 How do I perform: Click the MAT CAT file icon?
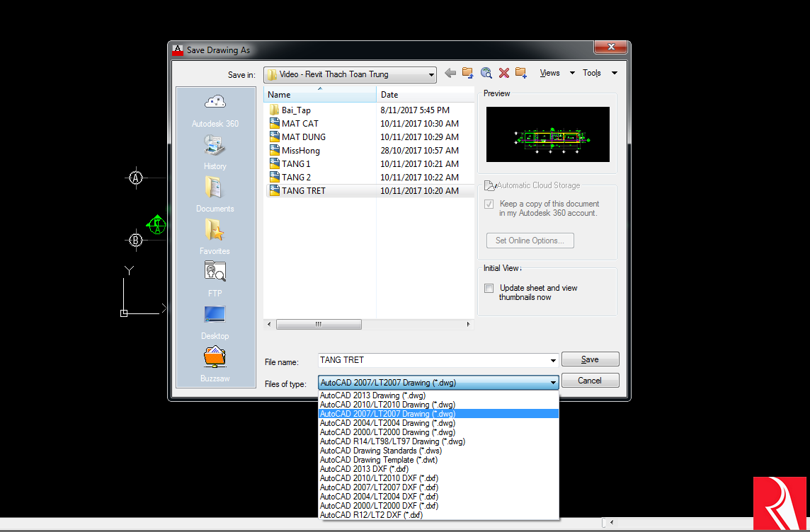click(274, 123)
